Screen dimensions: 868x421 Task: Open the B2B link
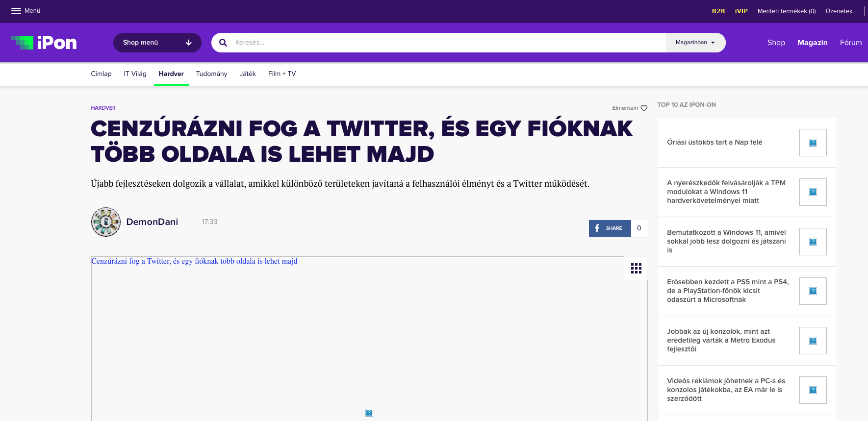click(718, 11)
